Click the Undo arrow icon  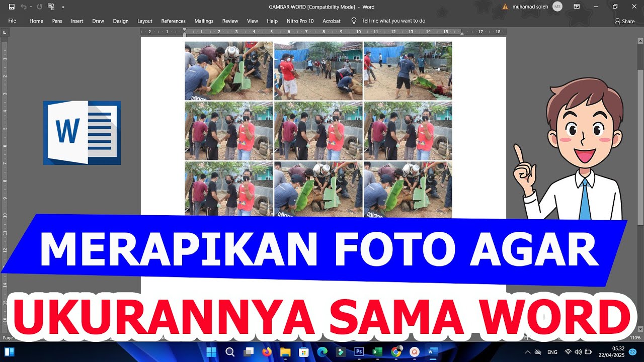(x=23, y=7)
